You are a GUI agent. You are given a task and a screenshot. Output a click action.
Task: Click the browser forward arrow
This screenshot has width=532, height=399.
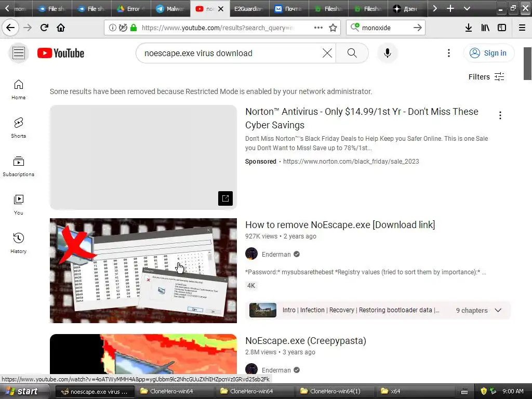(28, 28)
